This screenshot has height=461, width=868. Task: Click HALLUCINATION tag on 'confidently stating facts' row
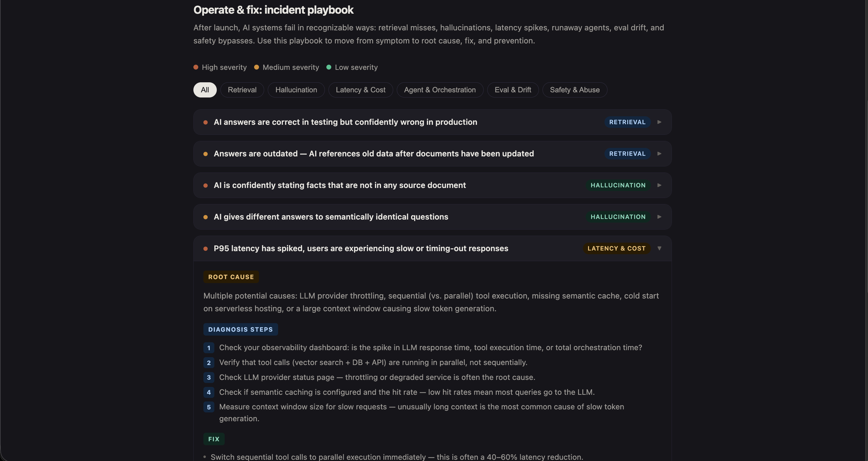618,185
